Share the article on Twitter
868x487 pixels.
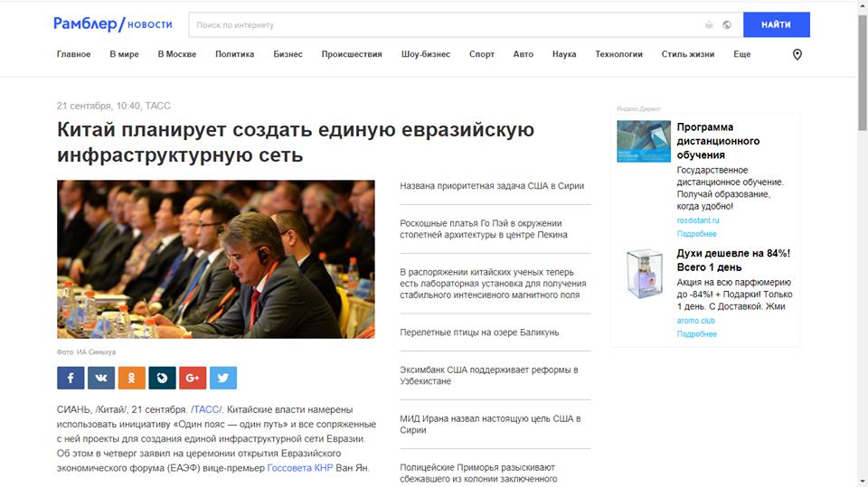pyautogui.click(x=223, y=378)
